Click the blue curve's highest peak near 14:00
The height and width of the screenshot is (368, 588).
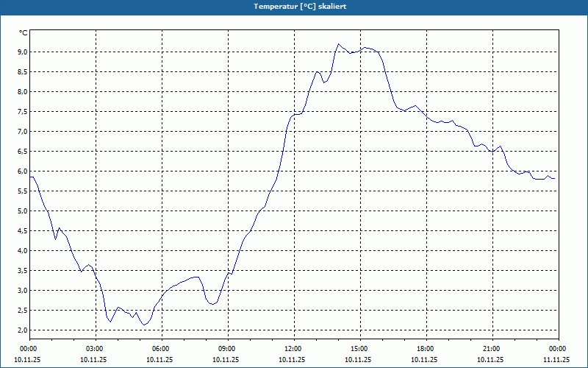pyautogui.click(x=339, y=44)
